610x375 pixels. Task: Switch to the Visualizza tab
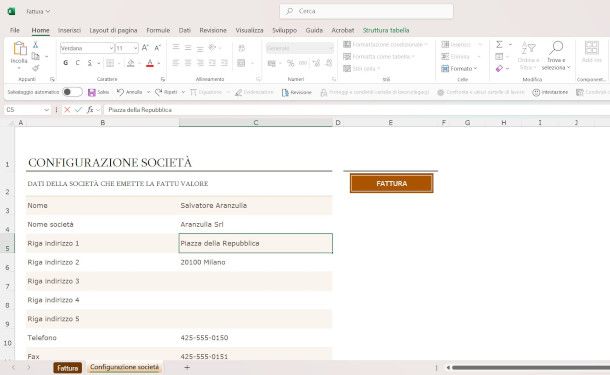(249, 30)
